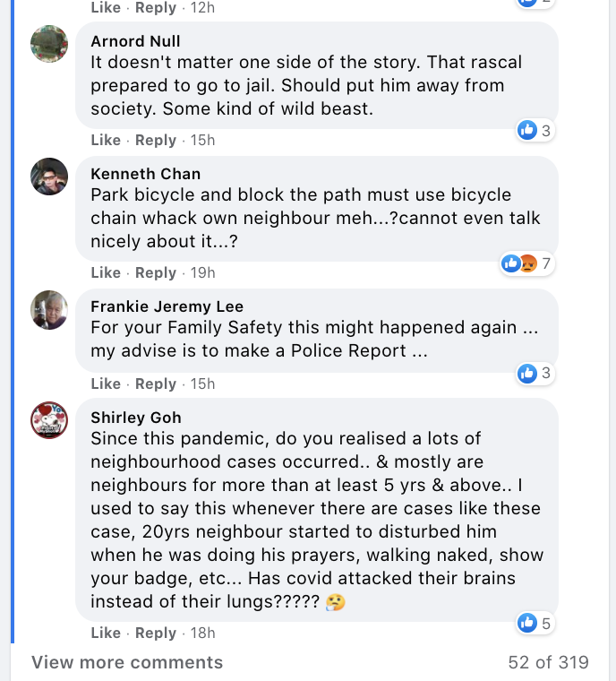
Task: Open Kenneth Chan's name link
Action: coord(146,174)
